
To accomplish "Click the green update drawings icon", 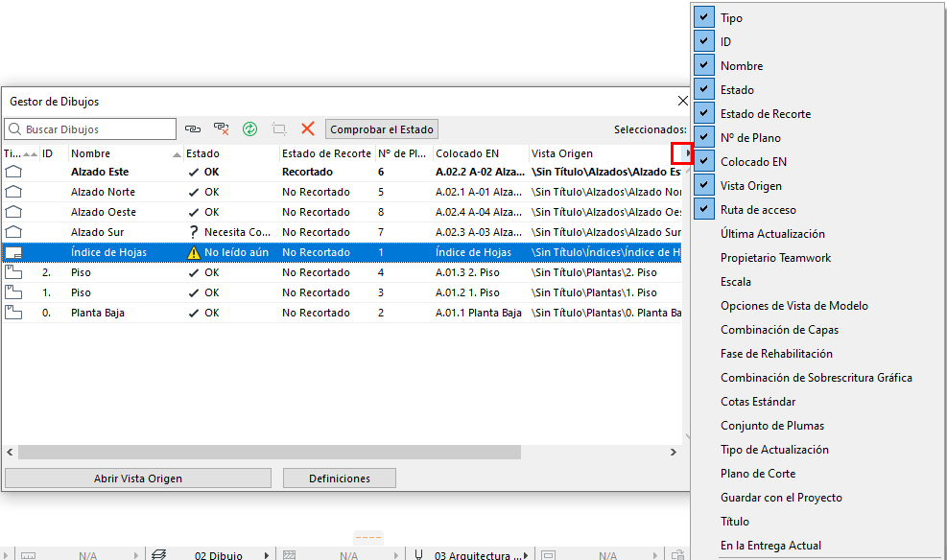I will click(x=250, y=128).
